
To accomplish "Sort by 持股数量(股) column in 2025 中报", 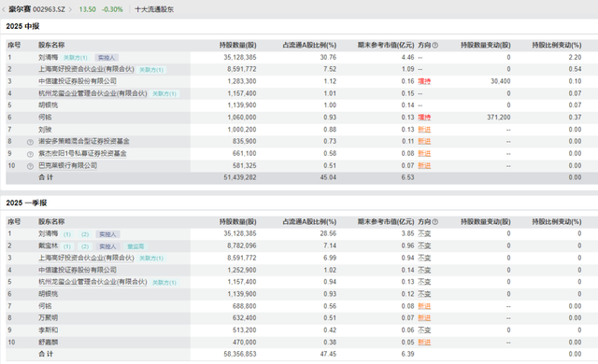I will [237, 45].
